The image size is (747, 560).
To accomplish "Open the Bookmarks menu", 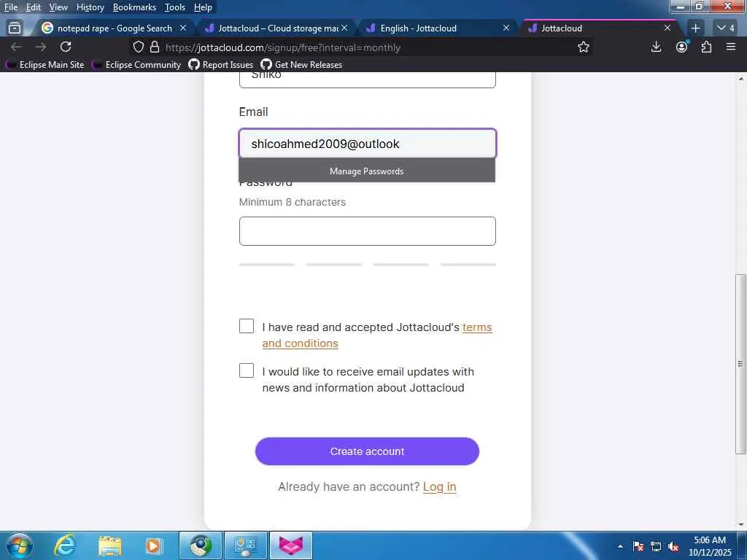I will 134,7.
